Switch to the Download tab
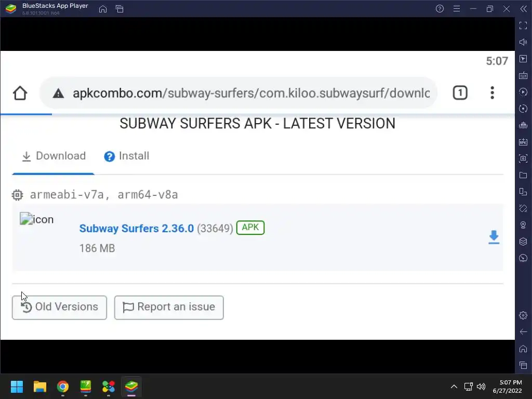 [x=54, y=156]
